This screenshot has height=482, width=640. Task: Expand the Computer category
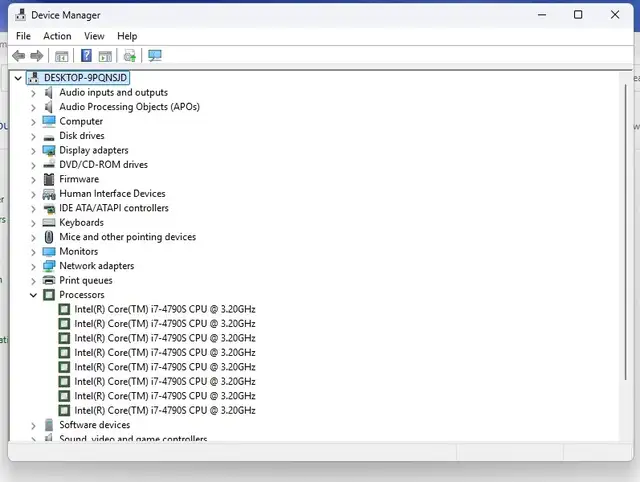point(33,122)
